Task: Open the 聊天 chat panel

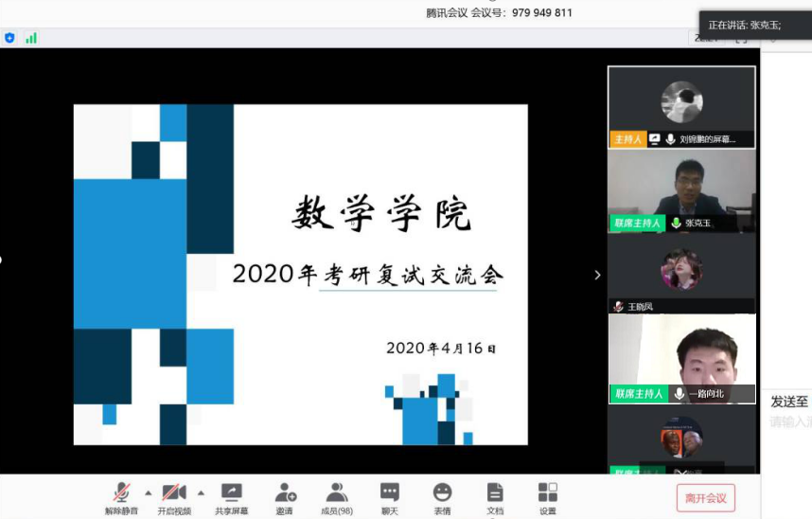Action: pos(390,497)
